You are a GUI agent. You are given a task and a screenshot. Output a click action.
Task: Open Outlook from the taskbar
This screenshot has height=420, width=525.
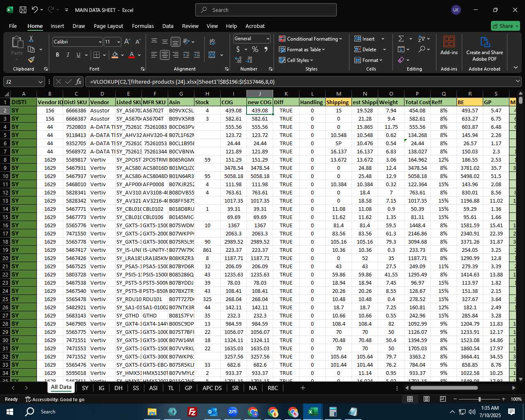212,412
